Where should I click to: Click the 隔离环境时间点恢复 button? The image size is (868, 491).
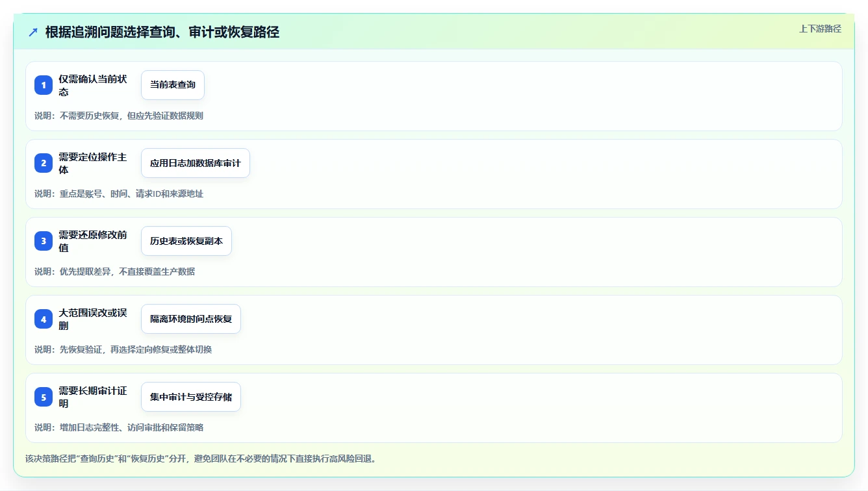tap(191, 319)
